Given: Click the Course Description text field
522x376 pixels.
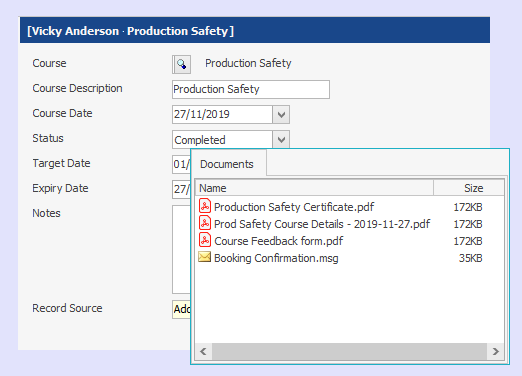Looking at the screenshot, I should tap(251, 89).
